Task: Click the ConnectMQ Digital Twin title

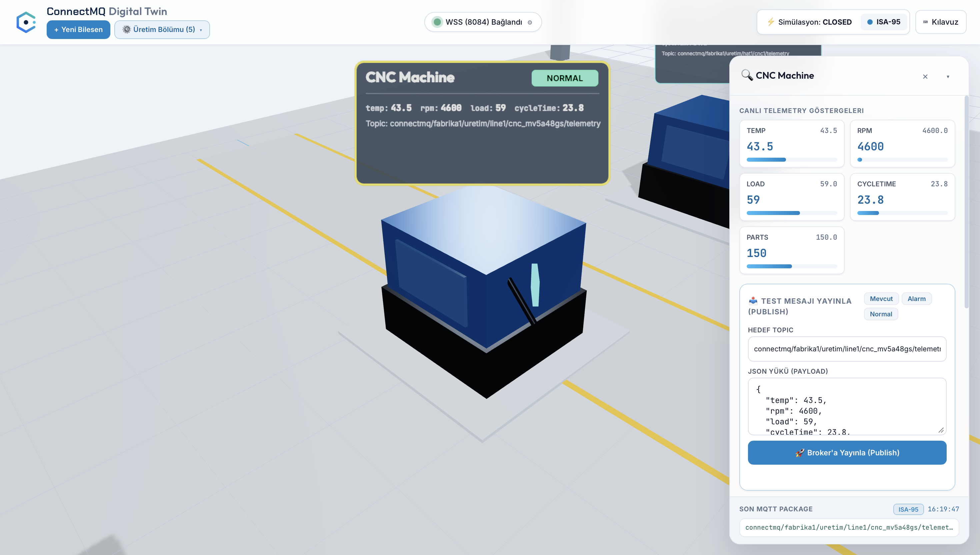Action: [107, 11]
